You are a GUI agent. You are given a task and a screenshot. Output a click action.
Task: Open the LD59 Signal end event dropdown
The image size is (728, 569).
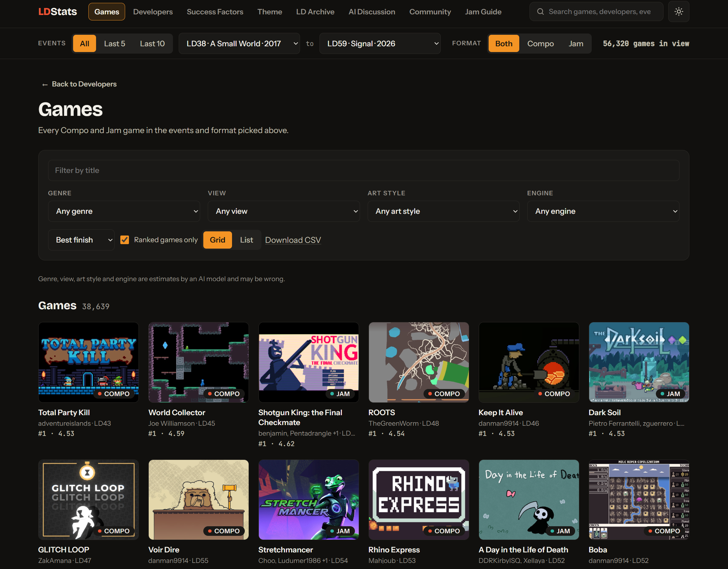tap(380, 43)
